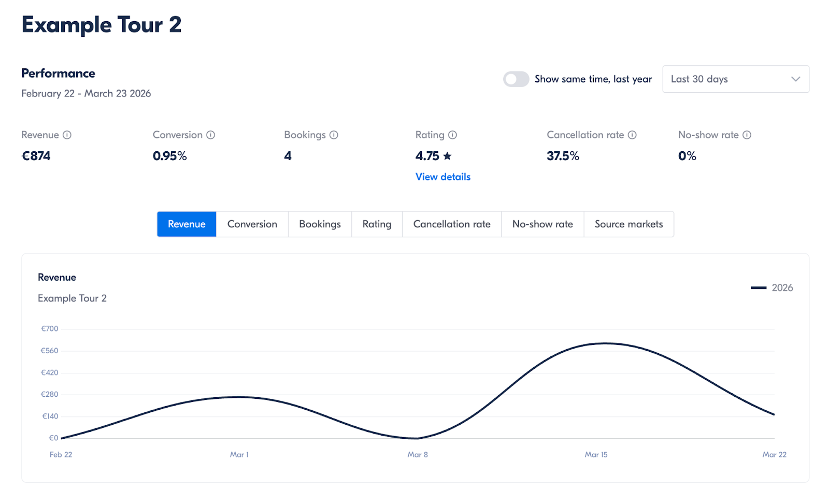Open the Cancellation rate tab
The height and width of the screenshot is (504, 829).
point(451,224)
